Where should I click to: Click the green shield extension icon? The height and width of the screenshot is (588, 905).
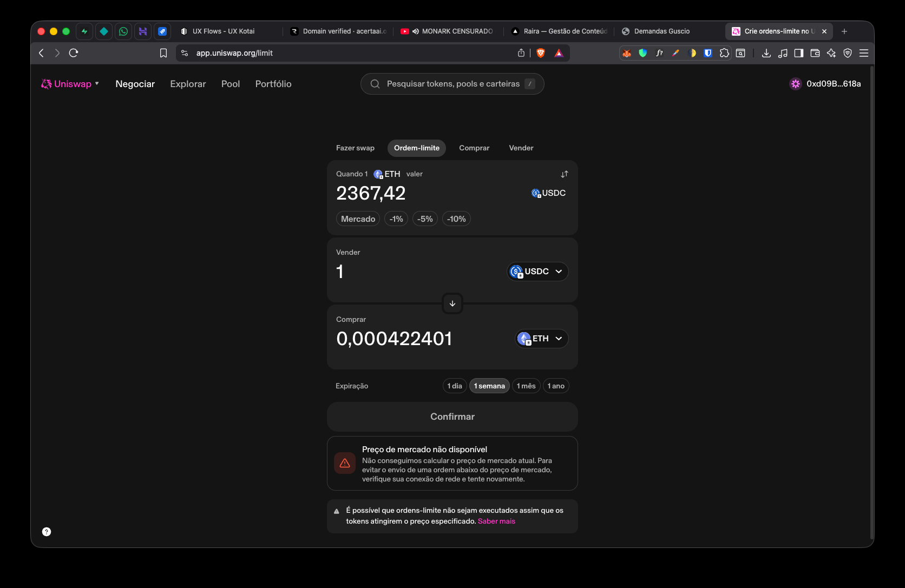[643, 53]
